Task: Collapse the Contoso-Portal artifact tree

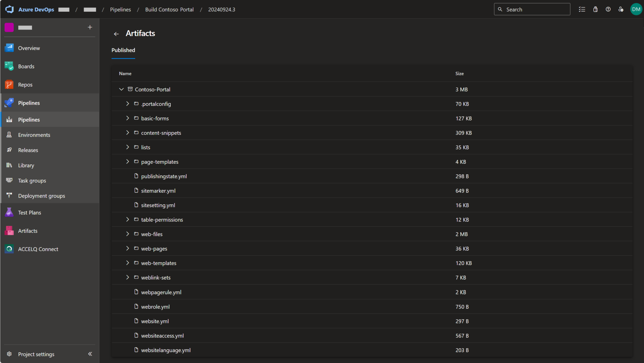Action: [121, 89]
